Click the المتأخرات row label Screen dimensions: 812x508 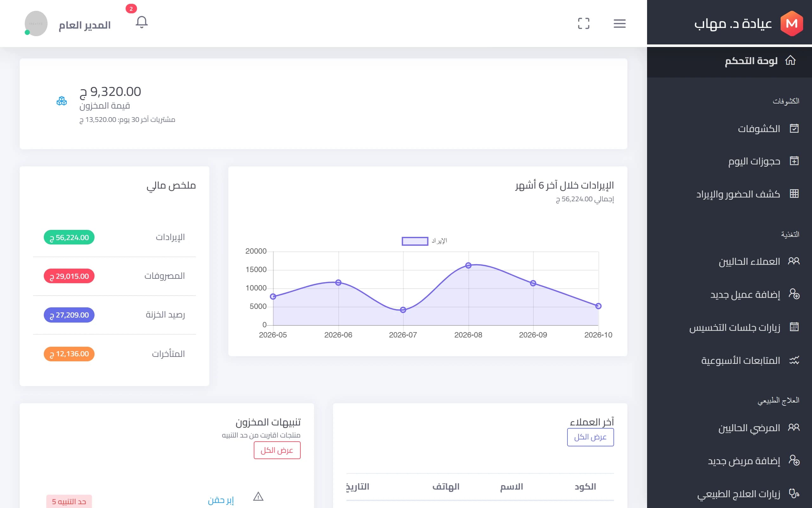tap(168, 354)
